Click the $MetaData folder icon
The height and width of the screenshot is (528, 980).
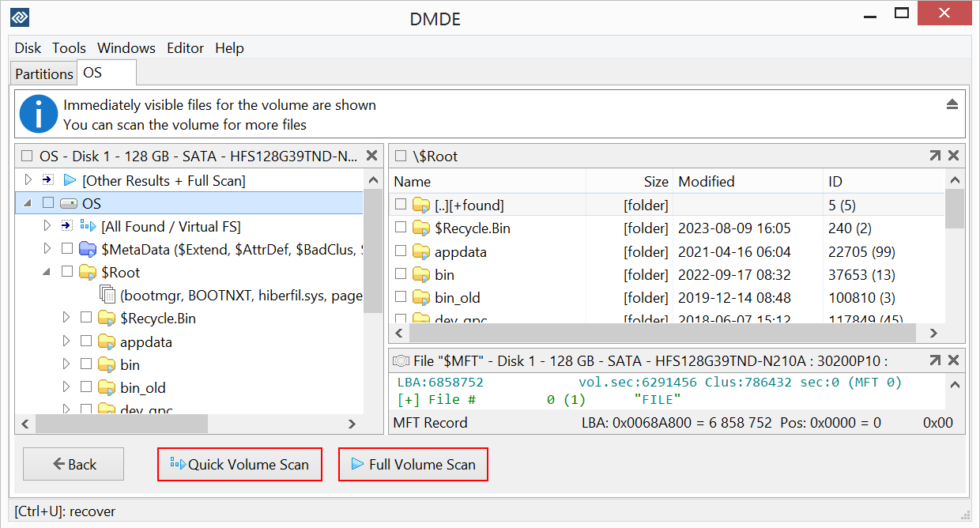[88, 249]
